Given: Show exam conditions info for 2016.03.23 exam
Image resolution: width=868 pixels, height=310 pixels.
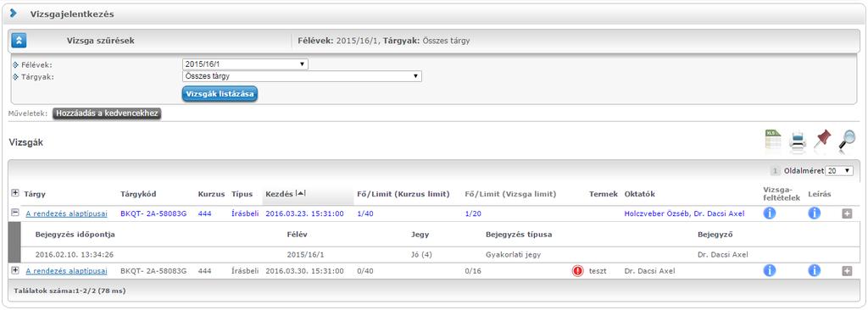Looking at the screenshot, I should coord(770,213).
